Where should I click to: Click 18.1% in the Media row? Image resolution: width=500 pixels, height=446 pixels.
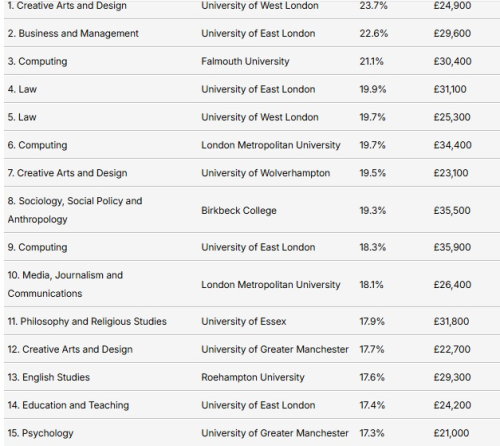[x=371, y=285]
